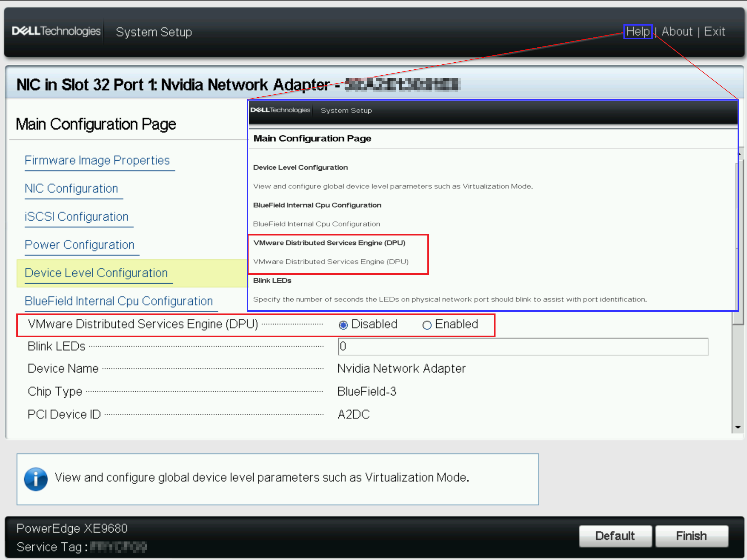Viewport: 747px width, 560px height.
Task: Click the Help menu item
Action: coord(638,31)
